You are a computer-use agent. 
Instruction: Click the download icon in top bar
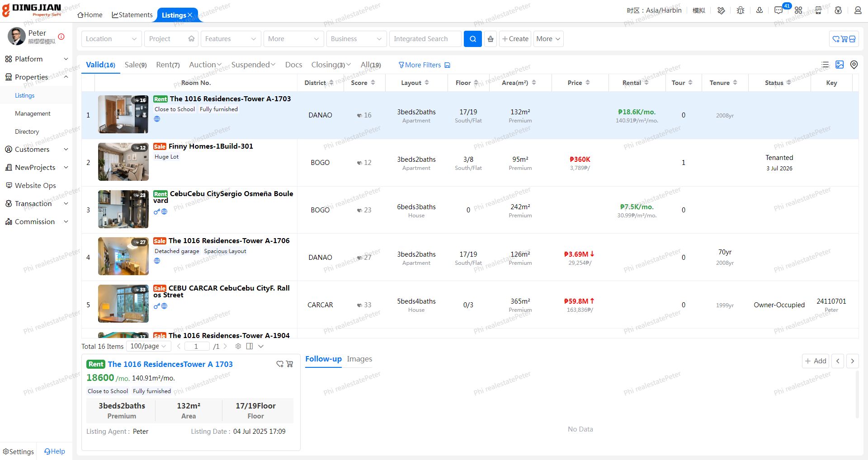pyautogui.click(x=759, y=10)
